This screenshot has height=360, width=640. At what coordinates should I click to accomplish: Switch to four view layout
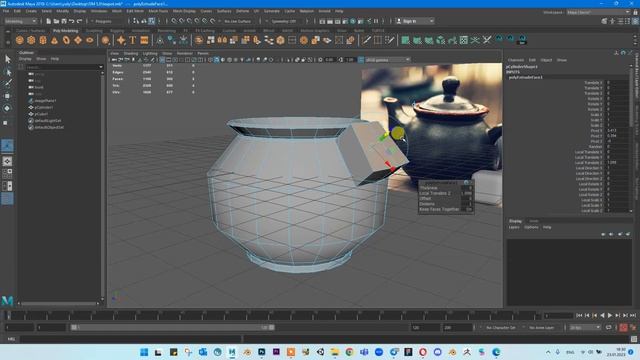point(7,173)
